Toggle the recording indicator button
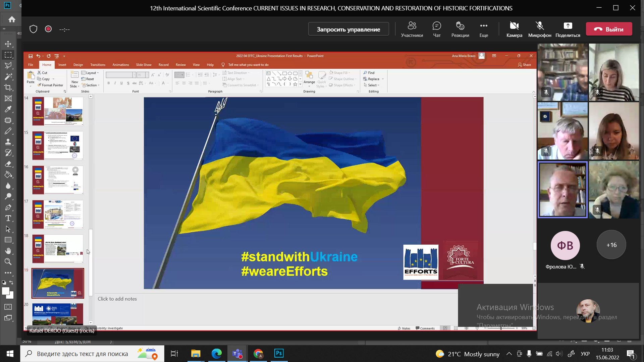 [48, 29]
